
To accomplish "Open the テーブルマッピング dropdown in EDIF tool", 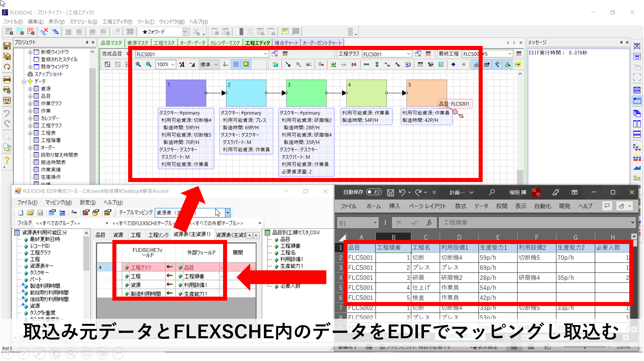I will pos(228,213).
